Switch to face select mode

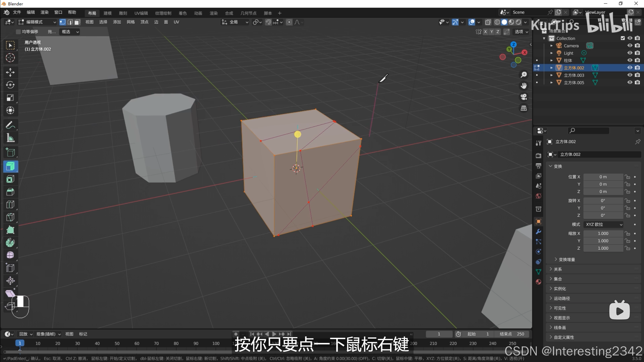click(77, 22)
